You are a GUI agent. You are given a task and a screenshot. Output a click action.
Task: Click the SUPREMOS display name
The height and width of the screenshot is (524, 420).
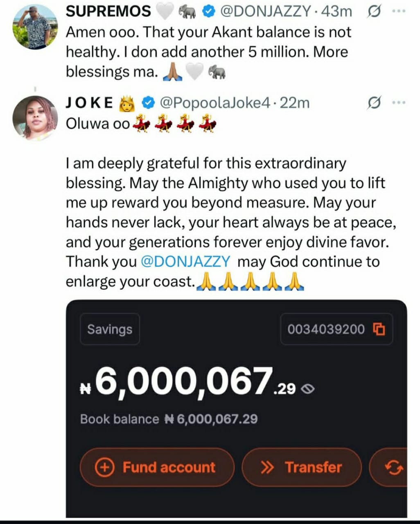[x=108, y=12]
